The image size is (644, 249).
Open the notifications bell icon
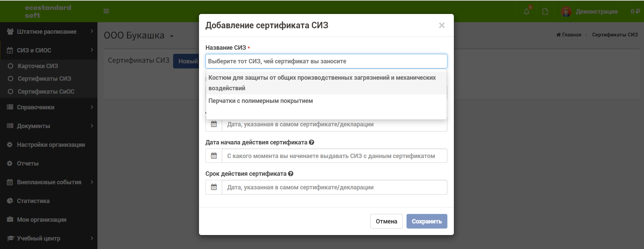(x=526, y=12)
